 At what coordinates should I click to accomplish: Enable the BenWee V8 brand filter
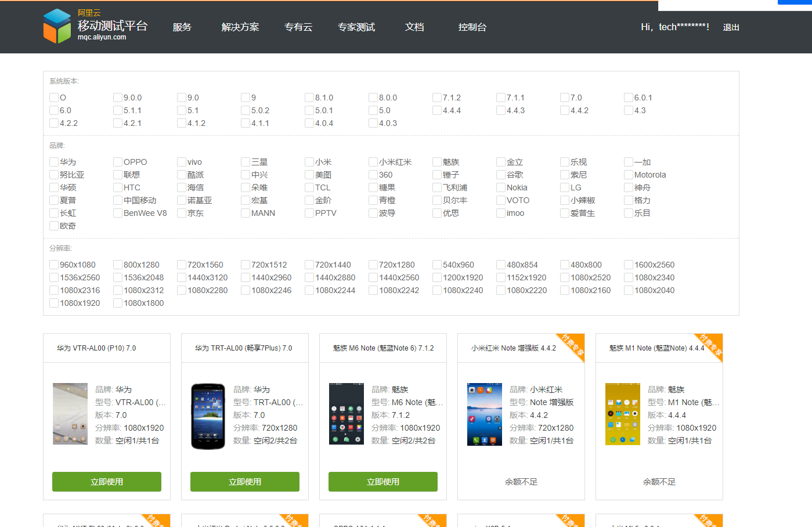[x=118, y=213]
